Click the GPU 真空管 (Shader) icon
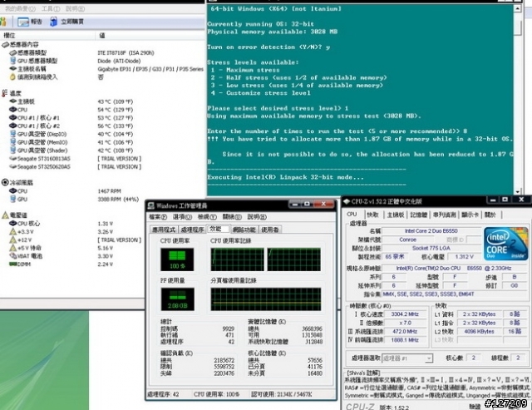The image size is (532, 410). pyautogui.click(x=13, y=150)
